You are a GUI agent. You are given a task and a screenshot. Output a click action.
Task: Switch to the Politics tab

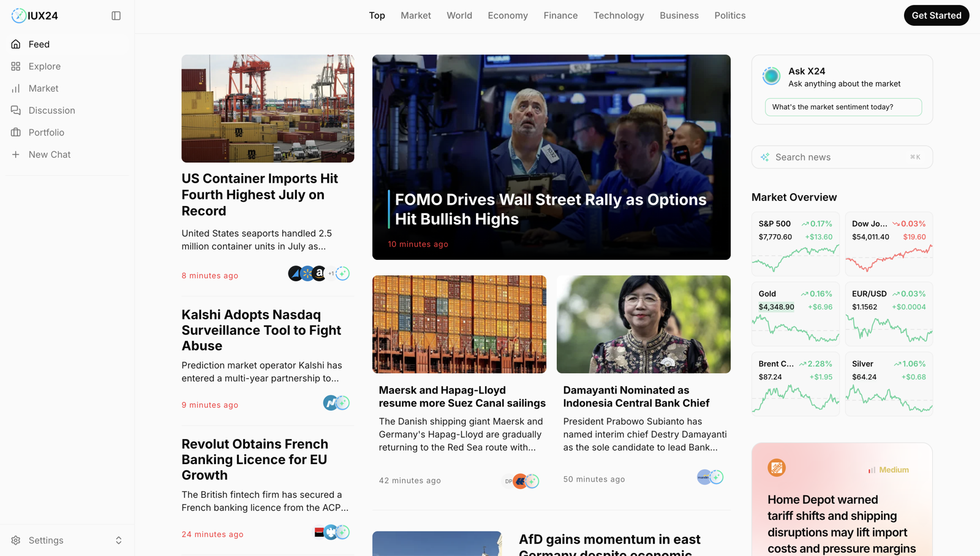730,15
